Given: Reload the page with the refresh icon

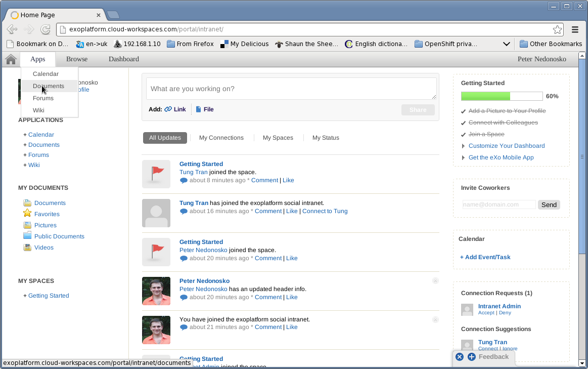Looking at the screenshot, I should tap(46, 29).
